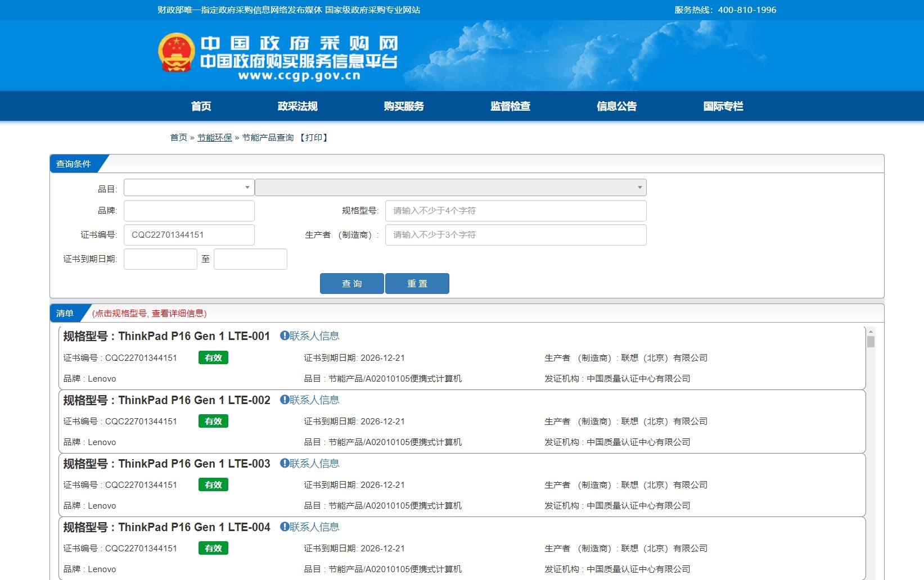Click the 【打印】 print link
Screen dimensions: 924x580
[x=314, y=138]
